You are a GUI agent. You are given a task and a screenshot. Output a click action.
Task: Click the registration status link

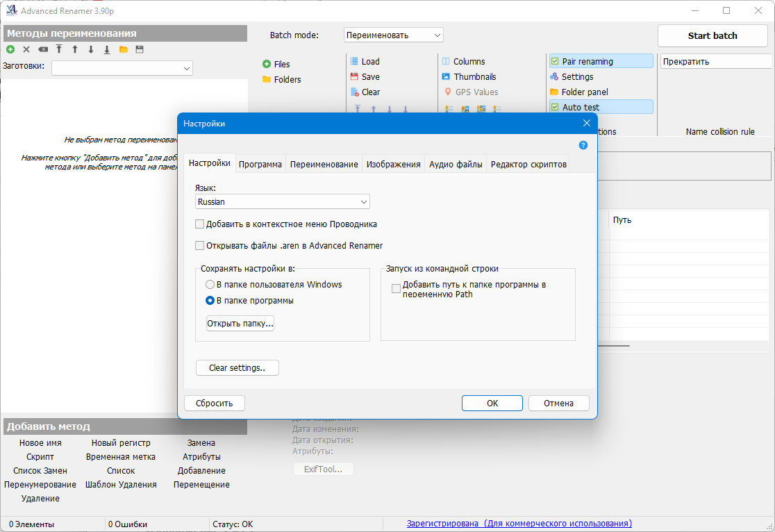(519, 524)
